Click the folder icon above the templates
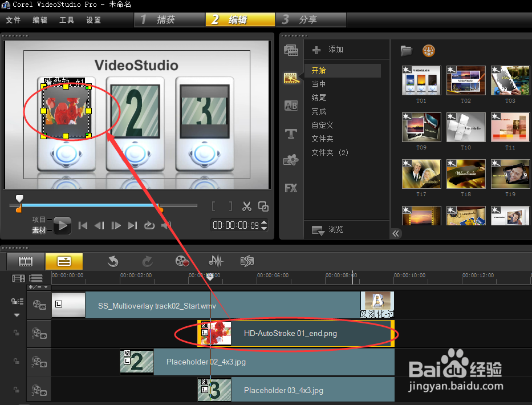Image resolution: width=532 pixels, height=405 pixels. tap(406, 51)
